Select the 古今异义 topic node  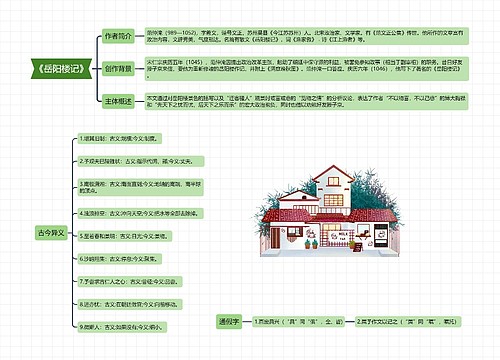coord(51,233)
